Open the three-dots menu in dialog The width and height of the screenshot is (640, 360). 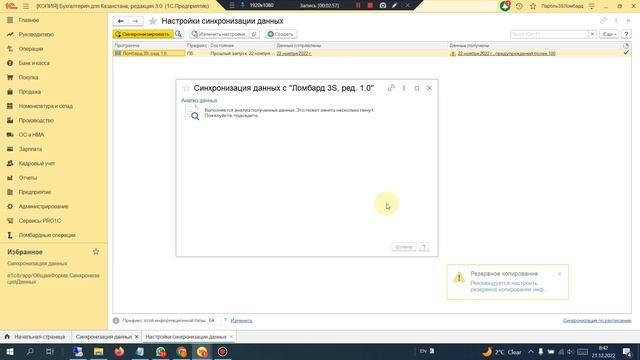point(404,88)
